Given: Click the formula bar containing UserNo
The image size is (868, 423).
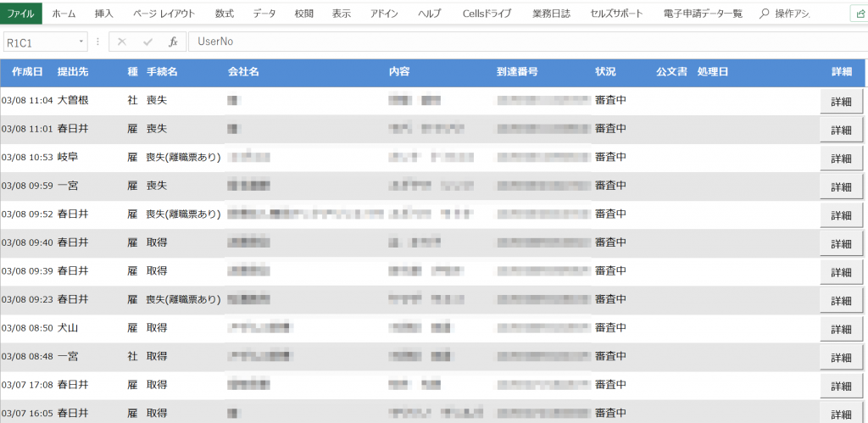Looking at the screenshot, I should pyautogui.click(x=528, y=42).
